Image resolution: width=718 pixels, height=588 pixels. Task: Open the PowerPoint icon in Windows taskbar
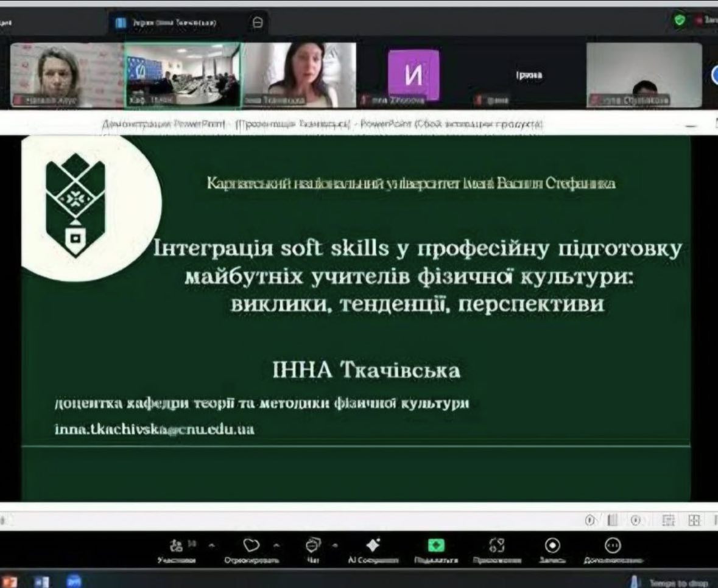click(x=10, y=581)
